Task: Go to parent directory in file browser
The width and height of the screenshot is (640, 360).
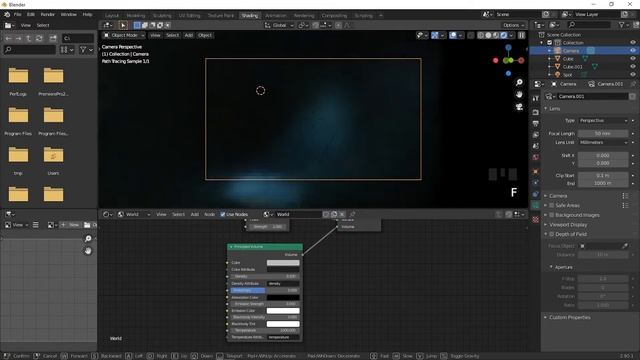Action: pyautogui.click(x=29, y=38)
